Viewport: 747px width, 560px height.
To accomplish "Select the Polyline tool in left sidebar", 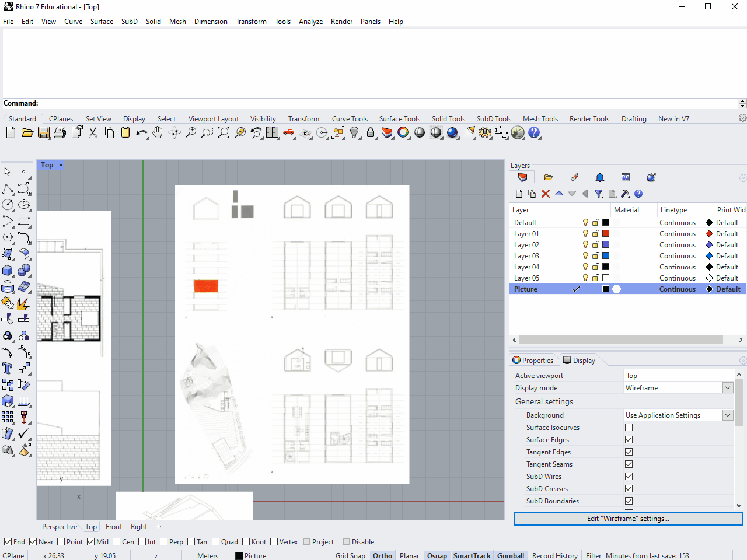I will coord(8,188).
